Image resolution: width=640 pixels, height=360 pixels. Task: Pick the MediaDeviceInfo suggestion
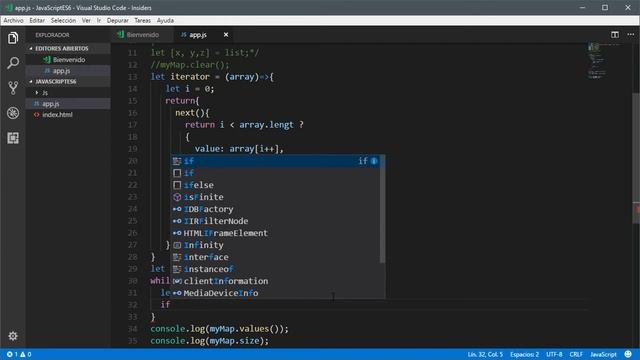pyautogui.click(x=275, y=293)
